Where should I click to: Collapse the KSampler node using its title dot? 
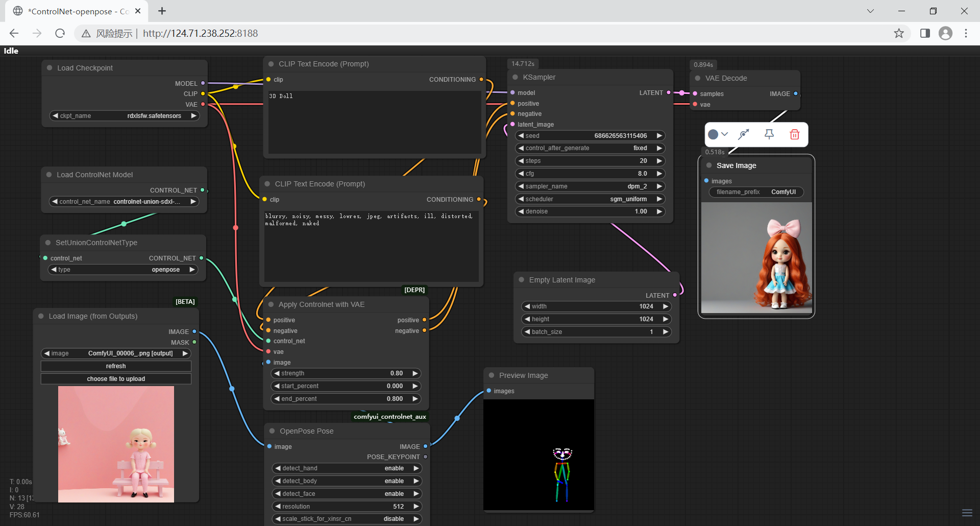click(515, 77)
